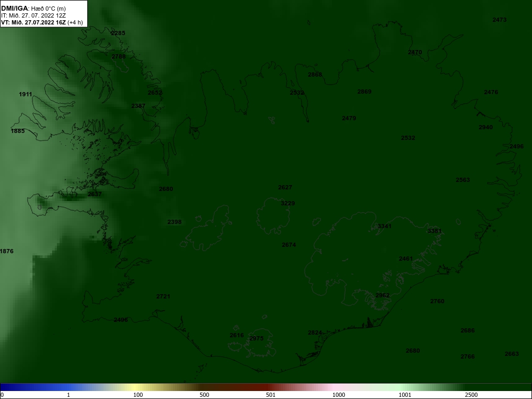Select the 2637 height value
Image resolution: width=532 pixels, height=399 pixels.
(x=95, y=194)
